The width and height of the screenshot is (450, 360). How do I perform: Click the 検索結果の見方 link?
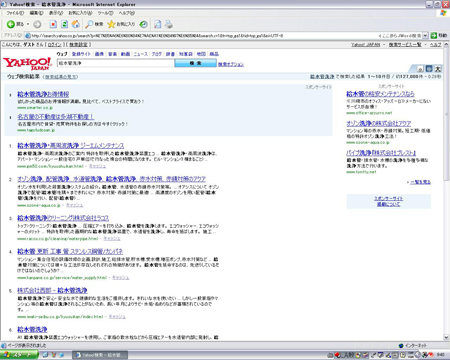pyautogui.click(x=61, y=77)
